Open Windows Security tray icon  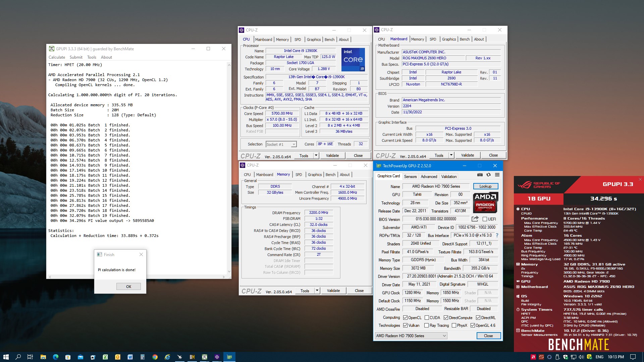(x=566, y=357)
